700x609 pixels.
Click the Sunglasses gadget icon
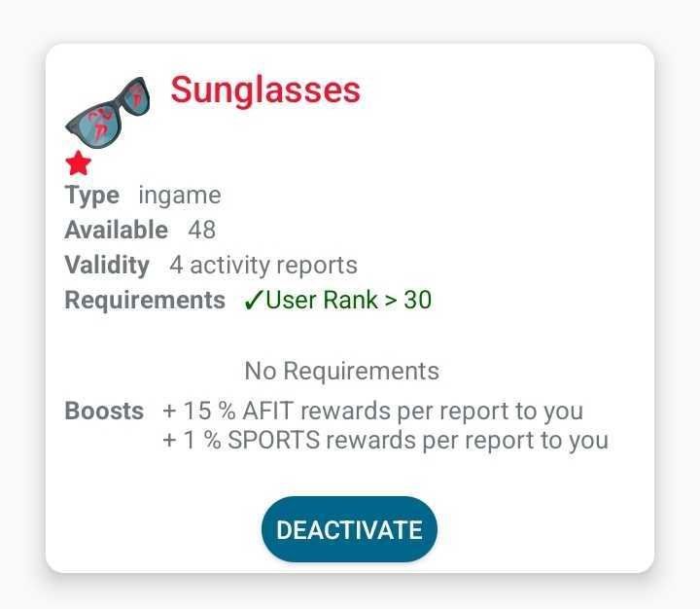point(108,113)
